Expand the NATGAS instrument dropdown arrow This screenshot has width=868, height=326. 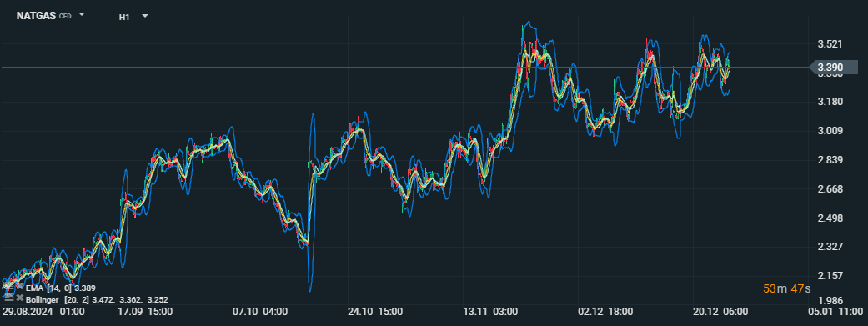(x=82, y=15)
